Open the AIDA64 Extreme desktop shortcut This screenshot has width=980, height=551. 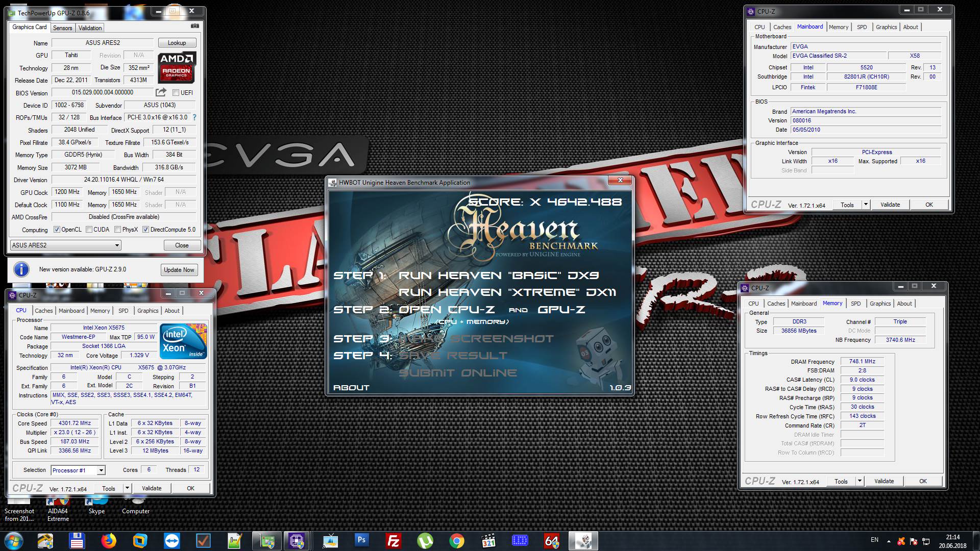tap(58, 509)
